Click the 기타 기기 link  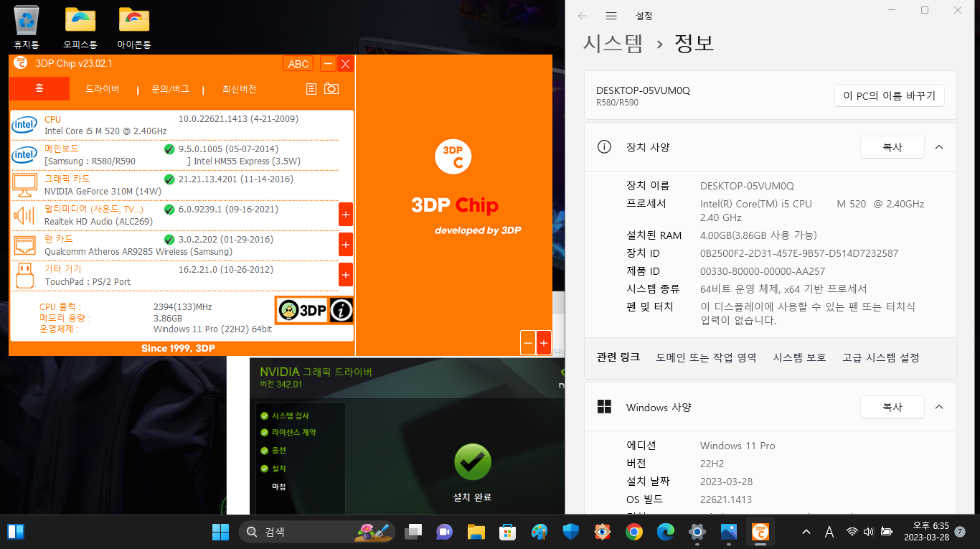[x=62, y=270]
